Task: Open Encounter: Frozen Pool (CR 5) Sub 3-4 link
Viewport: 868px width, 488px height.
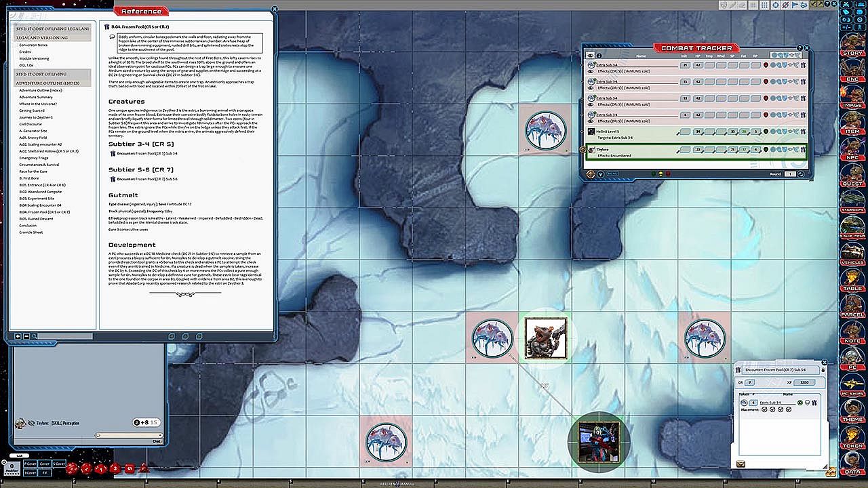Action: tap(147, 153)
